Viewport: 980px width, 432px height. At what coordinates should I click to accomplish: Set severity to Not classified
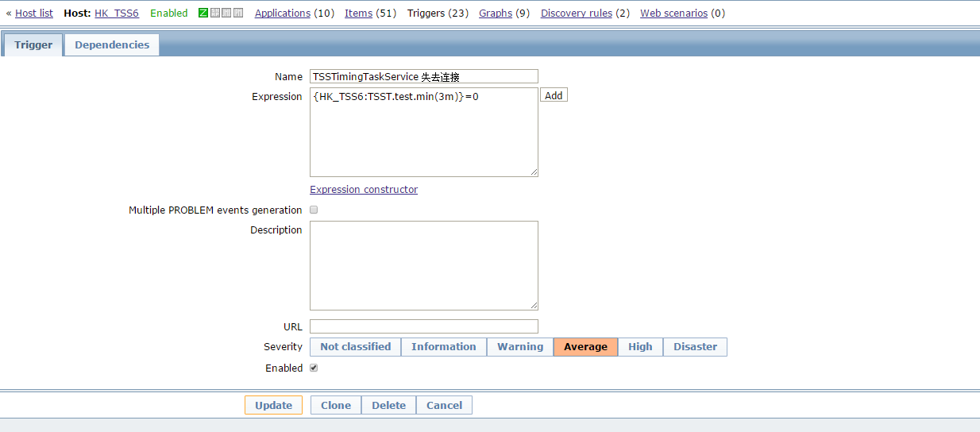[x=355, y=347]
